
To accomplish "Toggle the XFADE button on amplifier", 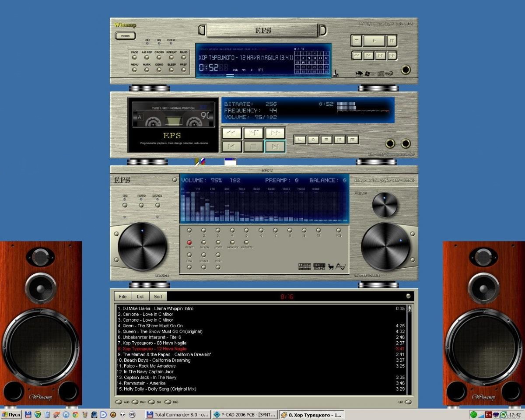I will [157, 205].
